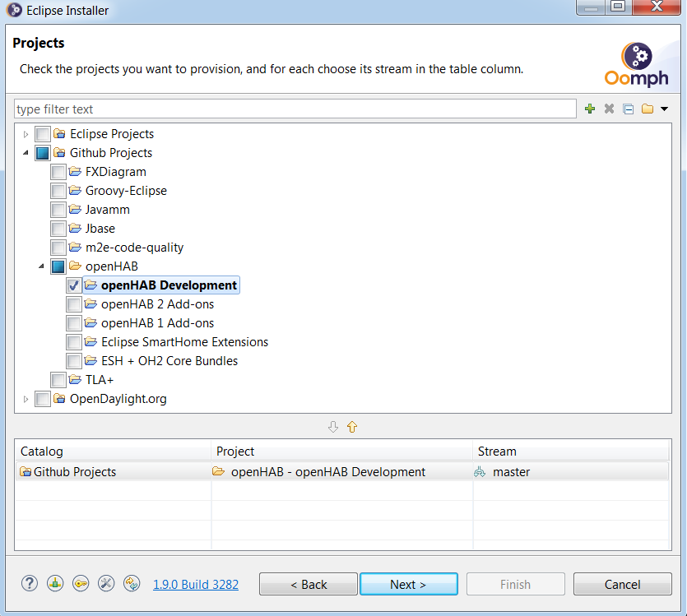Click the master stream branch icon

click(480, 472)
